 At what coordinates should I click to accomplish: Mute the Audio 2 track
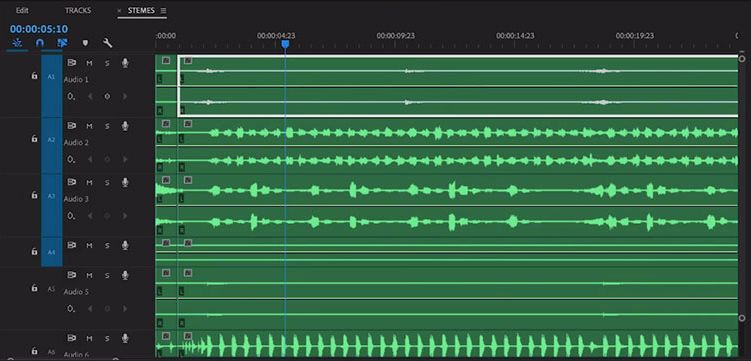coord(89,126)
